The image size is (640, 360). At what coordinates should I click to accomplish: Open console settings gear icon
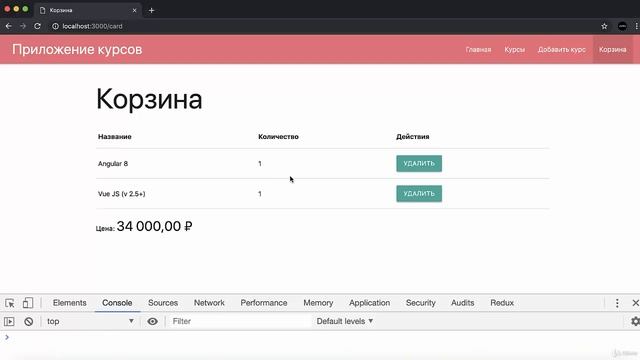click(x=635, y=321)
